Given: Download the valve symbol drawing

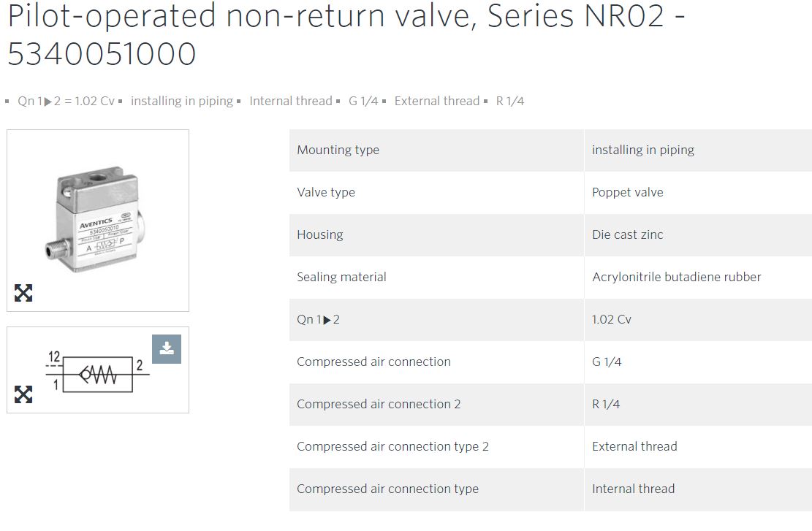Looking at the screenshot, I should click(167, 349).
